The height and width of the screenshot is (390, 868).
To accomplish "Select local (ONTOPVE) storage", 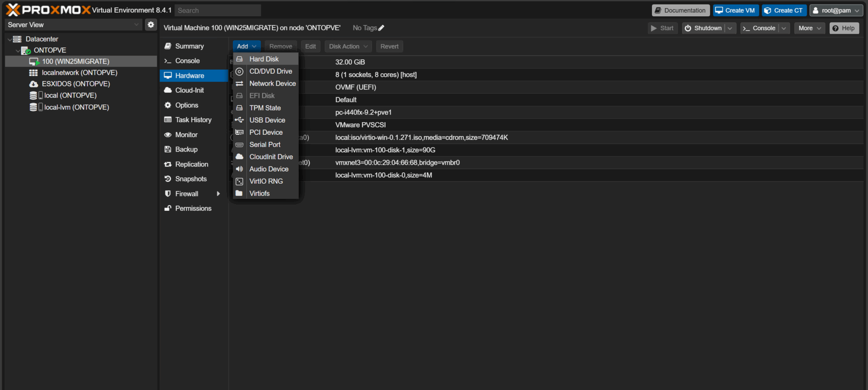I will (81, 95).
